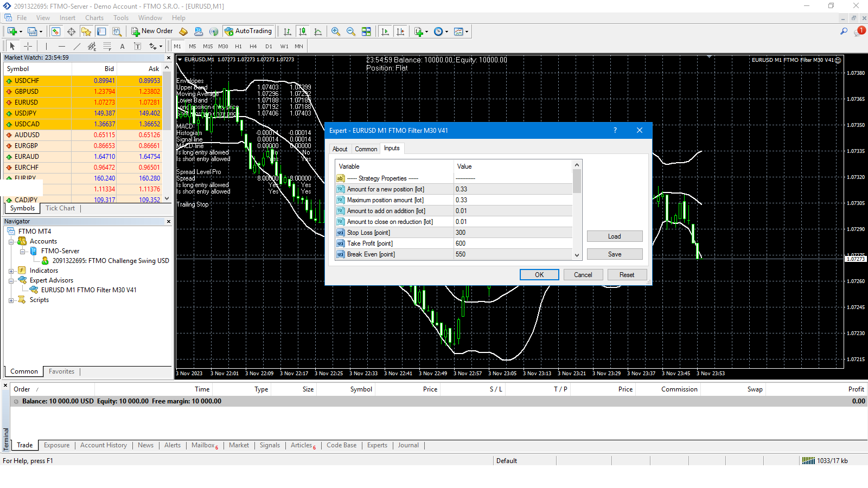Edit the Take Profit value 600
Image resolution: width=868 pixels, height=488 pixels.
coord(513,243)
